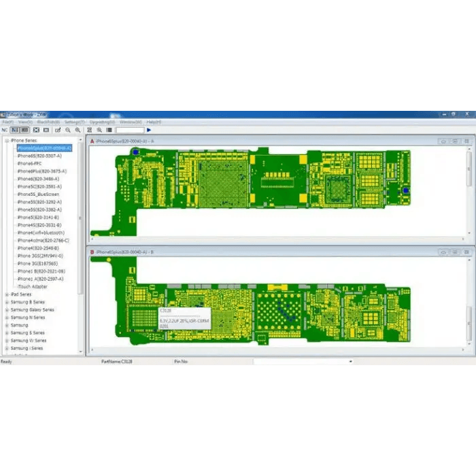Open the Window menu
This screenshot has width=476, height=476.
pos(129,122)
